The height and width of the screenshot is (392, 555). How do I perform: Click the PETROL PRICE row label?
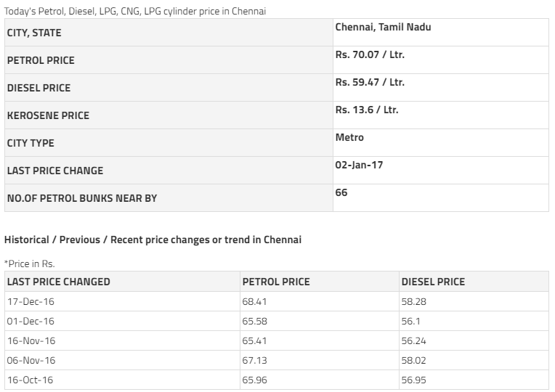[x=41, y=60]
